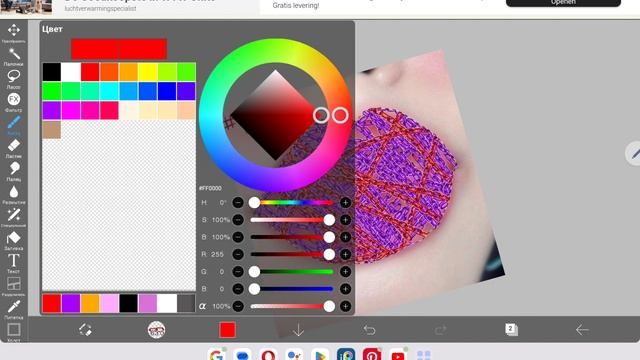
Task: Decrease hue with the H minus button
Action: pyautogui.click(x=238, y=202)
